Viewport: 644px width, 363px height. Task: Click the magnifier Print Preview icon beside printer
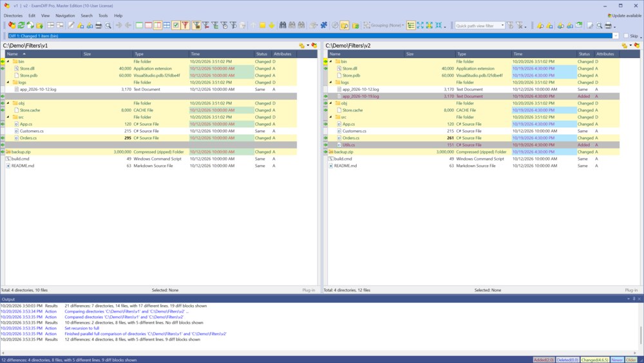(x=108, y=26)
